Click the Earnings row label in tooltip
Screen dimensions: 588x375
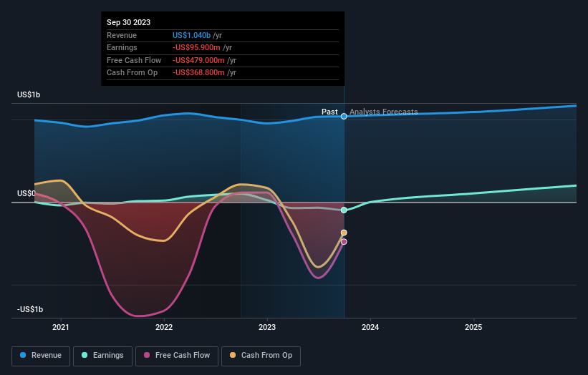pyautogui.click(x=122, y=47)
